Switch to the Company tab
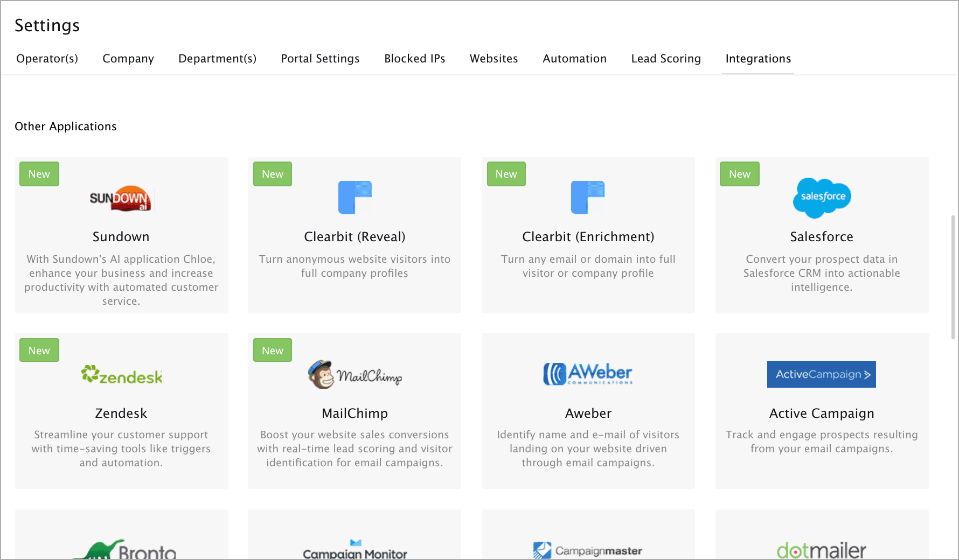This screenshot has height=560, width=959. 128,59
